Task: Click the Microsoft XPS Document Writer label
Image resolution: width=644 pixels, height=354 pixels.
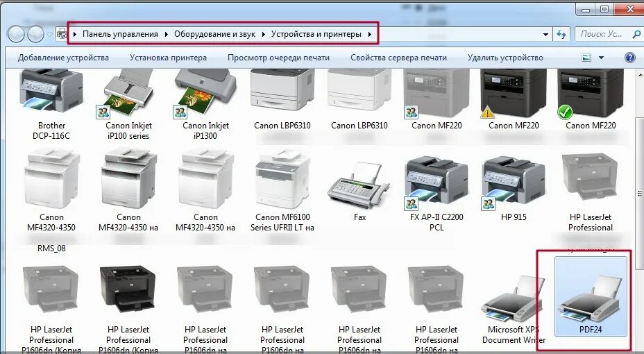Action: coord(514,335)
